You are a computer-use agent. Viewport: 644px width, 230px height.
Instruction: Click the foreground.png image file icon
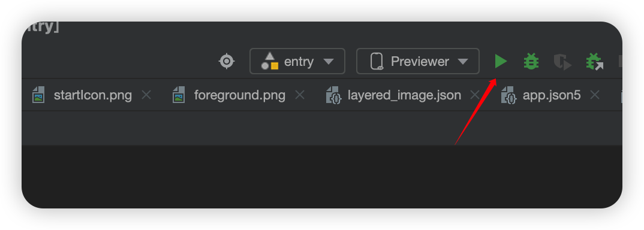(x=178, y=95)
